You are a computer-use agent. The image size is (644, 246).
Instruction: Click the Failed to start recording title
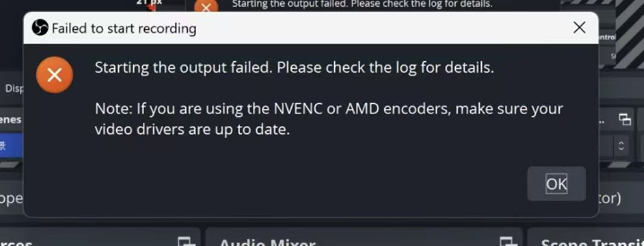click(x=123, y=28)
